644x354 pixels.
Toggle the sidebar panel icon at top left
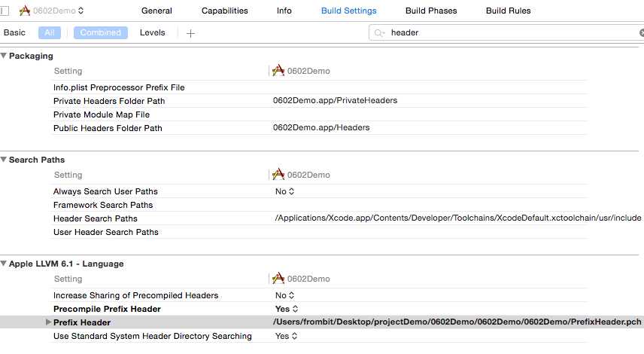click(x=5, y=11)
